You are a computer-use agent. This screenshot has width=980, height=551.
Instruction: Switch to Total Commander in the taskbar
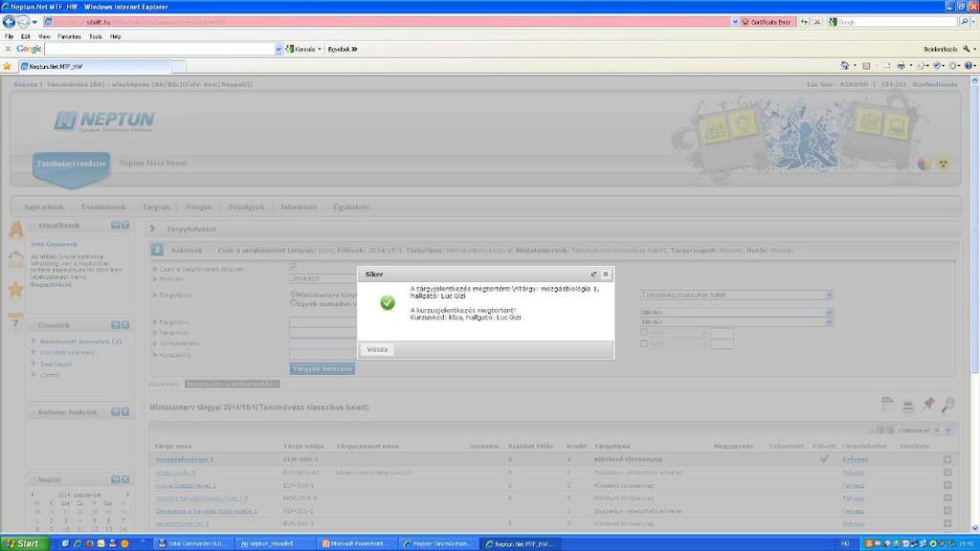coord(193,543)
